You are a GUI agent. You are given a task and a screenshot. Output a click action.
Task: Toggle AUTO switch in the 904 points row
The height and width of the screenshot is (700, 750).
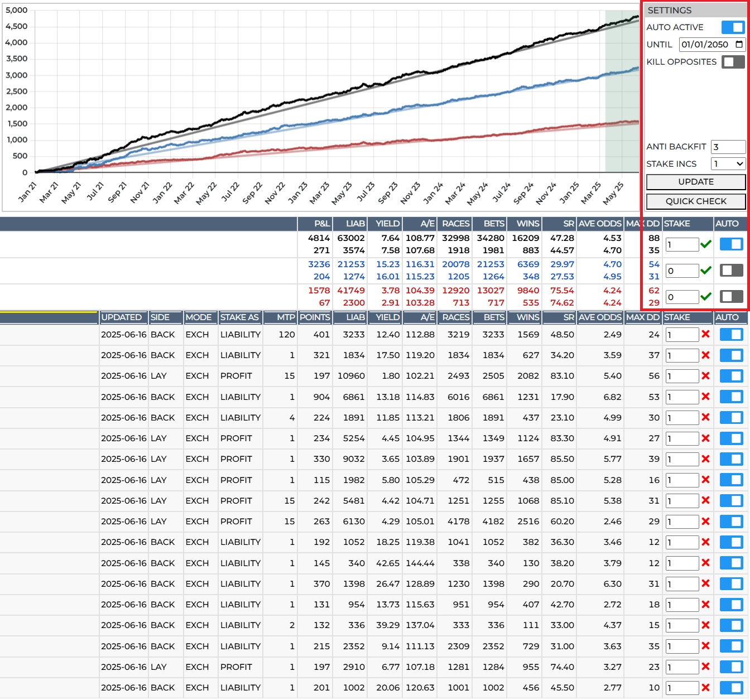coord(731,397)
